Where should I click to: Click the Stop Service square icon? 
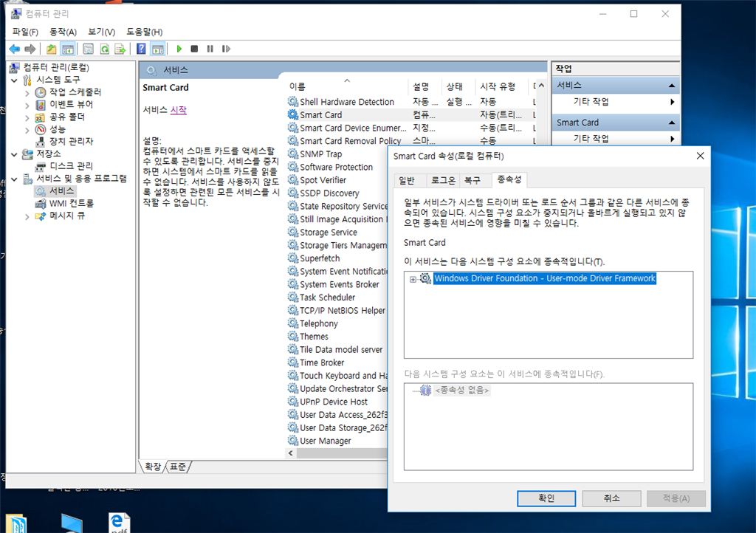(x=194, y=49)
